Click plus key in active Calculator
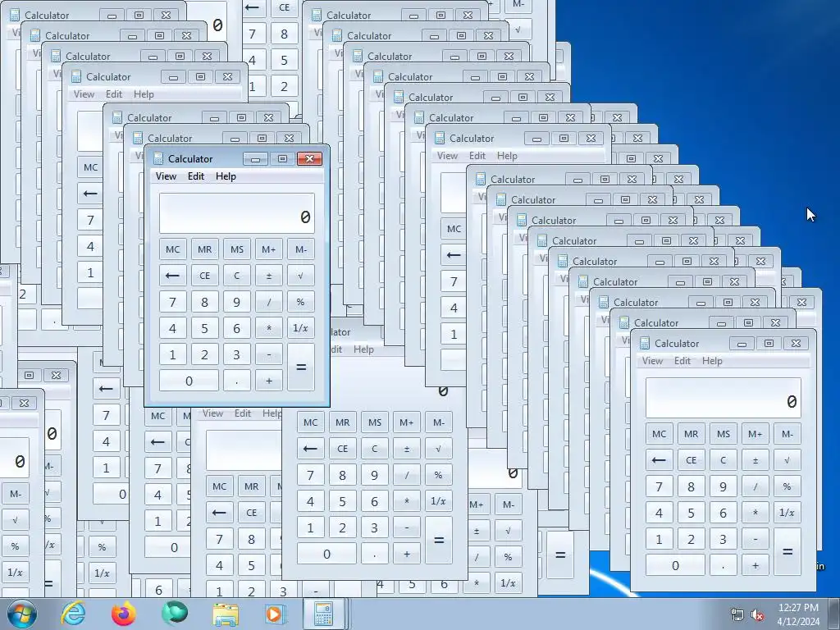Viewport: 840px width, 630px height. click(x=269, y=381)
